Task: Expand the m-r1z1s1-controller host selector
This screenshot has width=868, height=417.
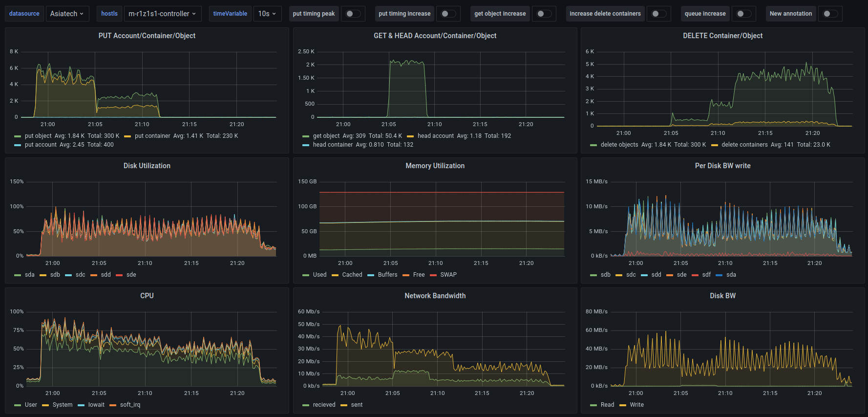Action: (x=162, y=14)
